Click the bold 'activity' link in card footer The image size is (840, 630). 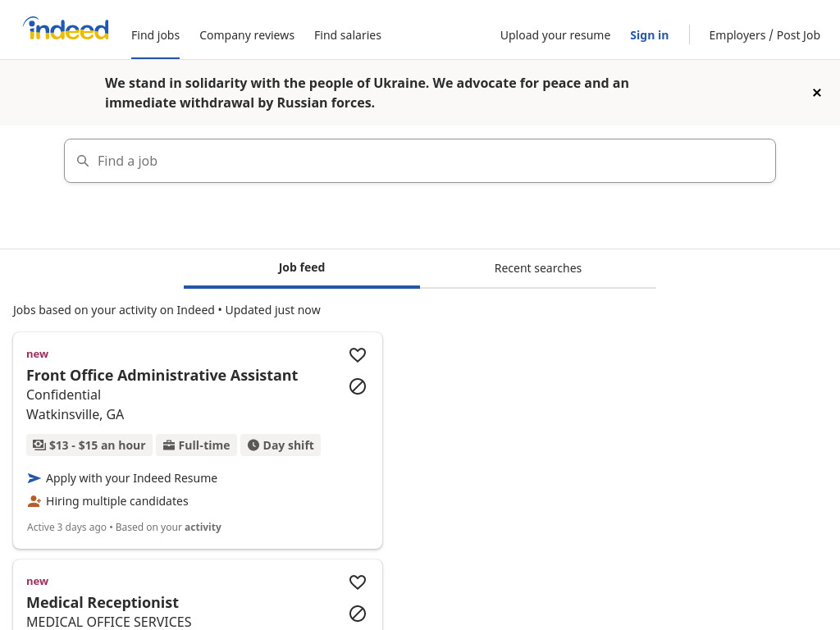pos(203,527)
